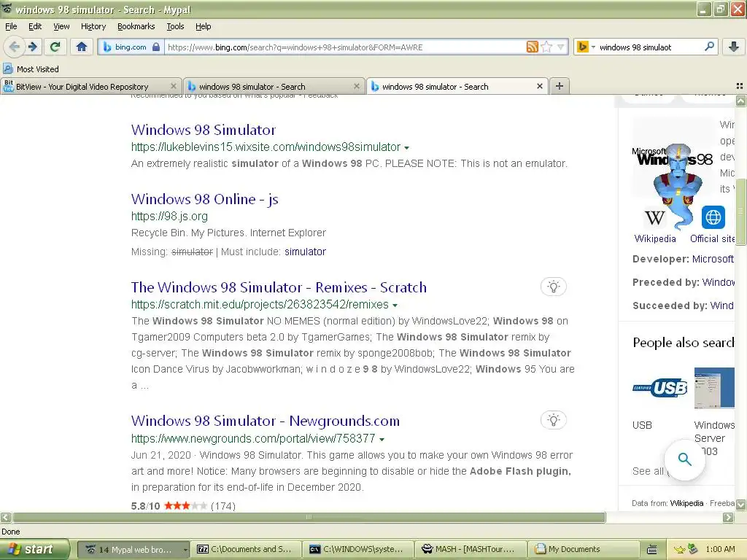The image size is (747, 560).
Task: Click the Wikipedia data source link
Action: point(686,503)
